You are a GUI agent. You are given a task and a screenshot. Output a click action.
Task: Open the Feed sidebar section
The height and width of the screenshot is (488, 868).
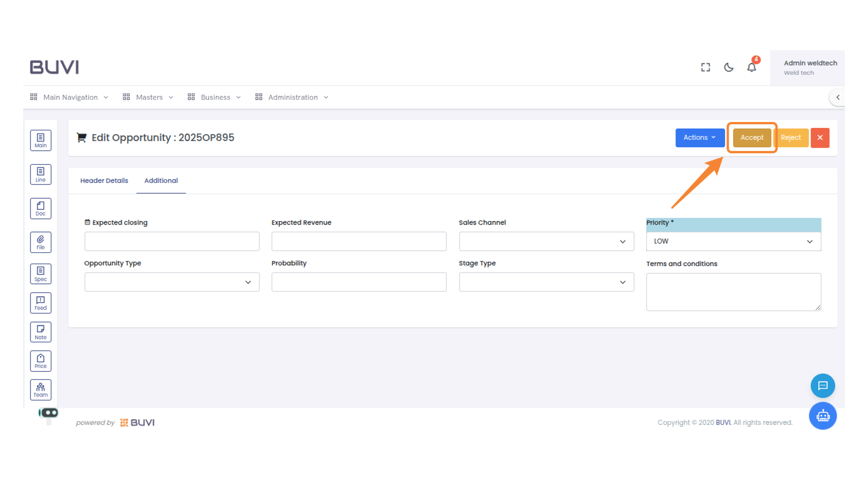[x=41, y=303]
